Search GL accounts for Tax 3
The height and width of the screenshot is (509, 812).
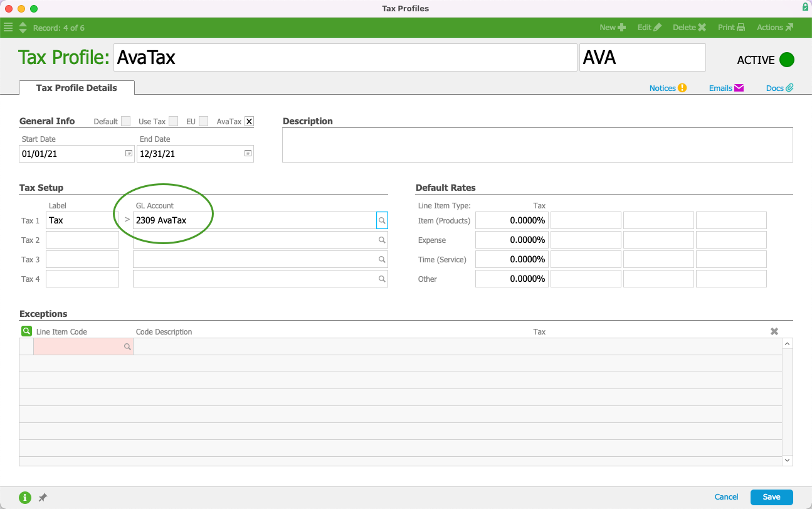(x=382, y=259)
